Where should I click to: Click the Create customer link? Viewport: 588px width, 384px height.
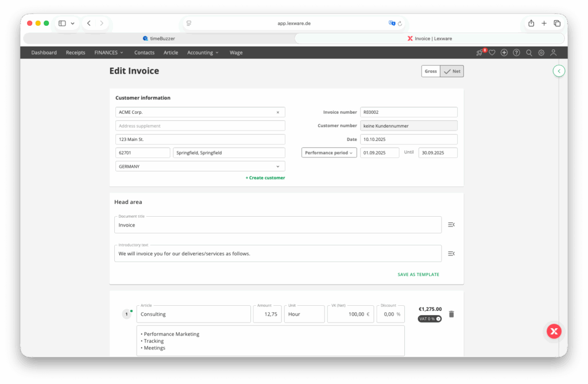[x=265, y=178]
